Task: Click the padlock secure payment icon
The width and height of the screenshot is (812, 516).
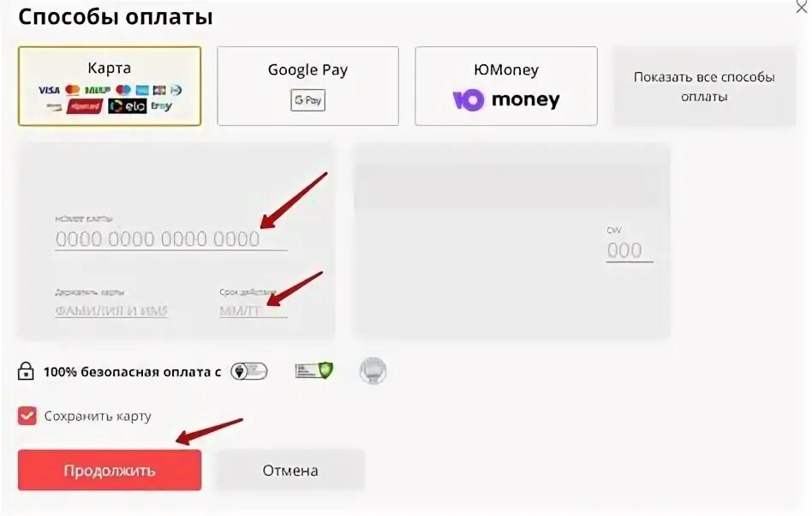Action: point(26,371)
